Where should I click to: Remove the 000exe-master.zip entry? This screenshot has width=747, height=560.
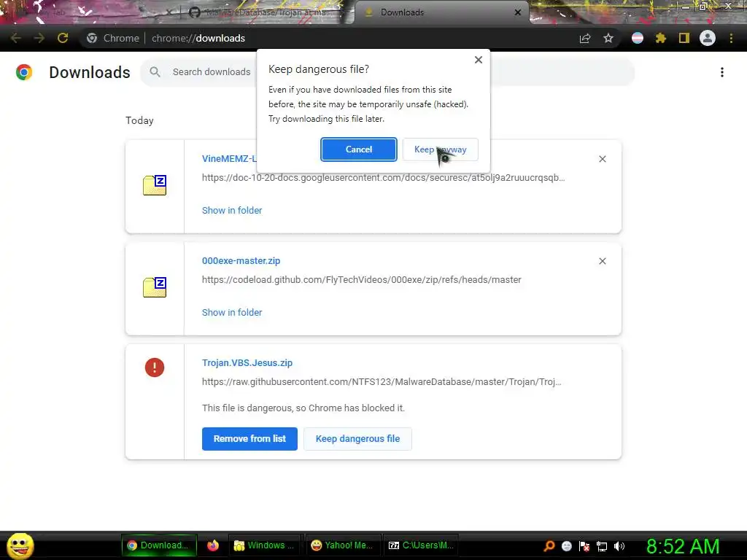click(602, 261)
